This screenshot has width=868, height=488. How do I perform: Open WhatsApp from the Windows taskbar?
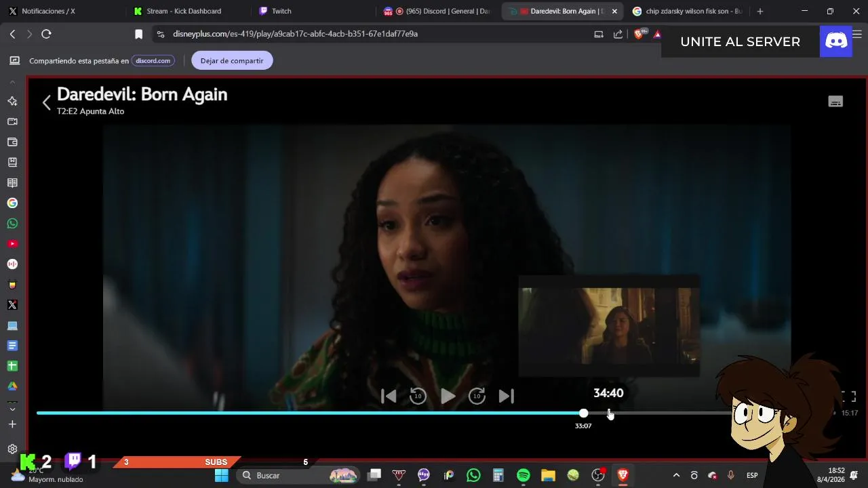pos(473,475)
